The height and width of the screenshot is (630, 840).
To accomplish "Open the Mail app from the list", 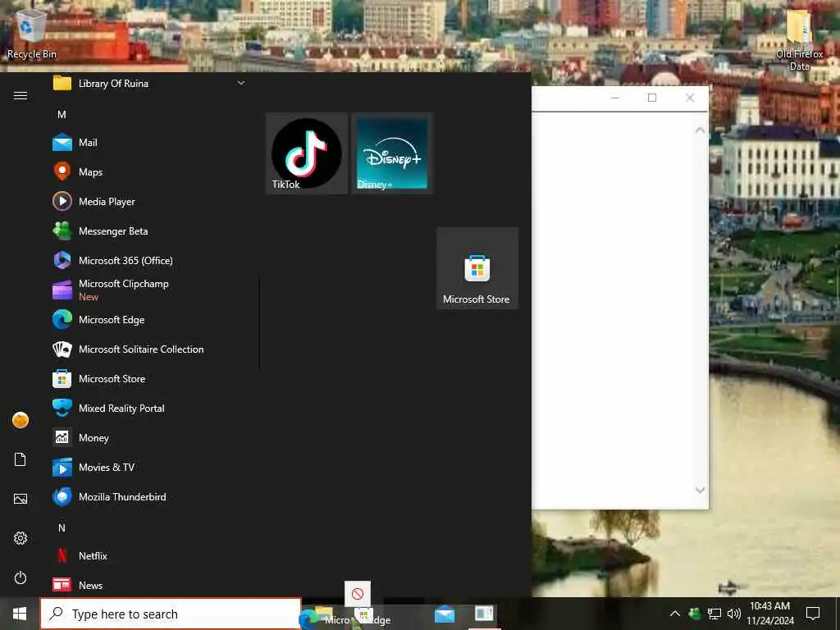I will (149, 143).
